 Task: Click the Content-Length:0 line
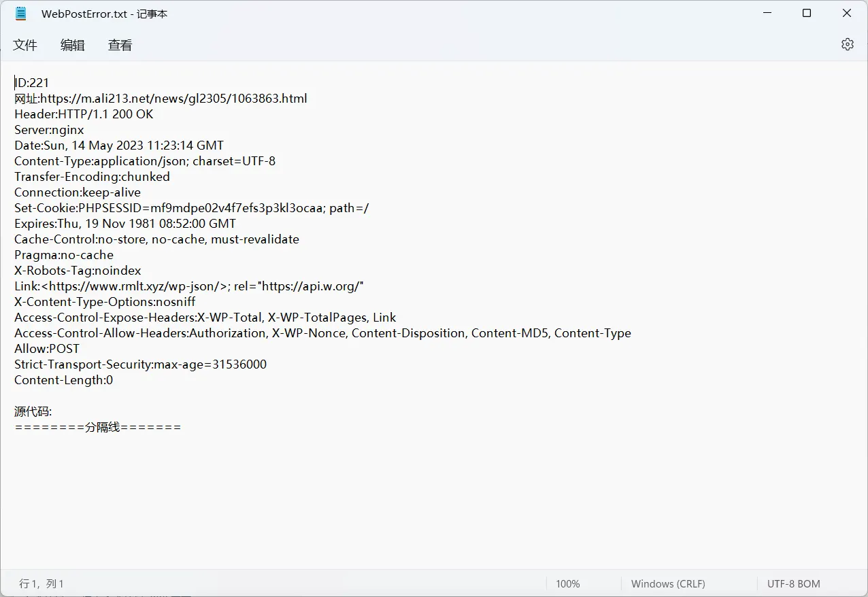click(63, 380)
